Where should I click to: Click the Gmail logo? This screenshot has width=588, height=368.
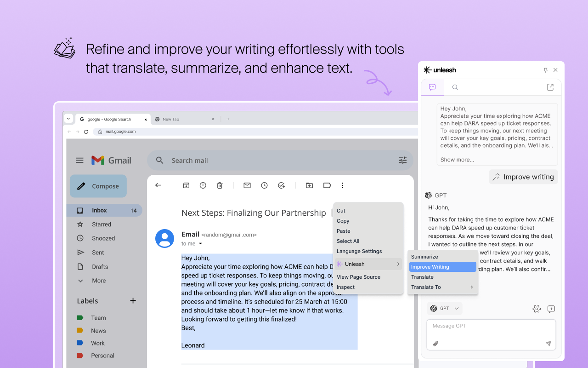tap(111, 161)
